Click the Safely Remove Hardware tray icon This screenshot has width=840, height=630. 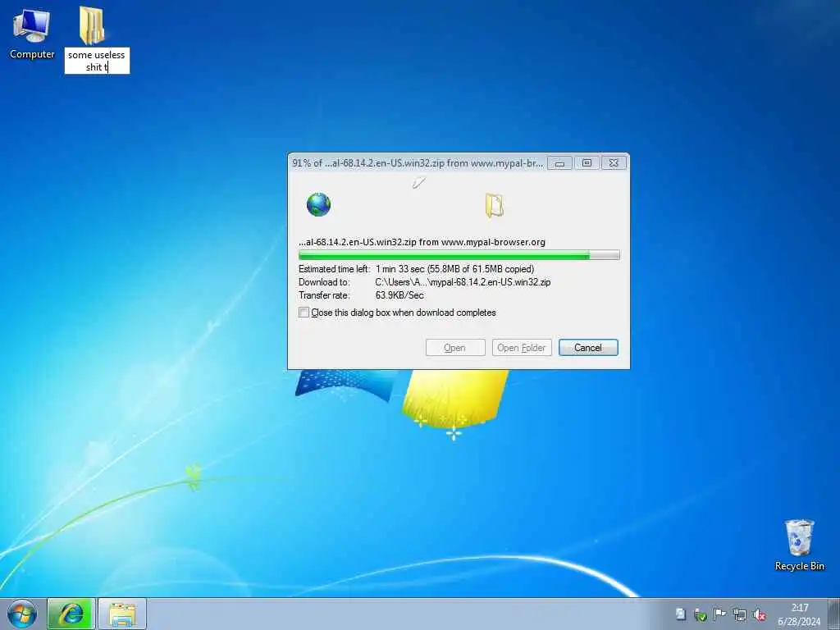pos(701,614)
